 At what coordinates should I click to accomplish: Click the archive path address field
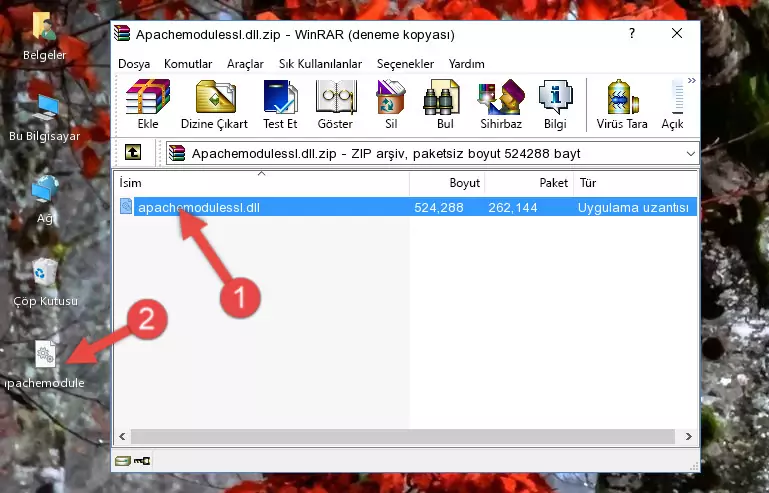coord(432,154)
